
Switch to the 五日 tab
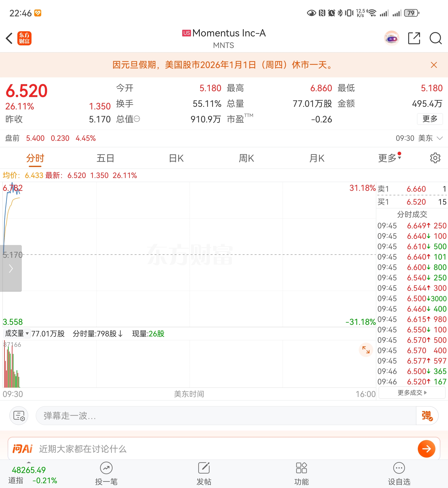point(105,158)
